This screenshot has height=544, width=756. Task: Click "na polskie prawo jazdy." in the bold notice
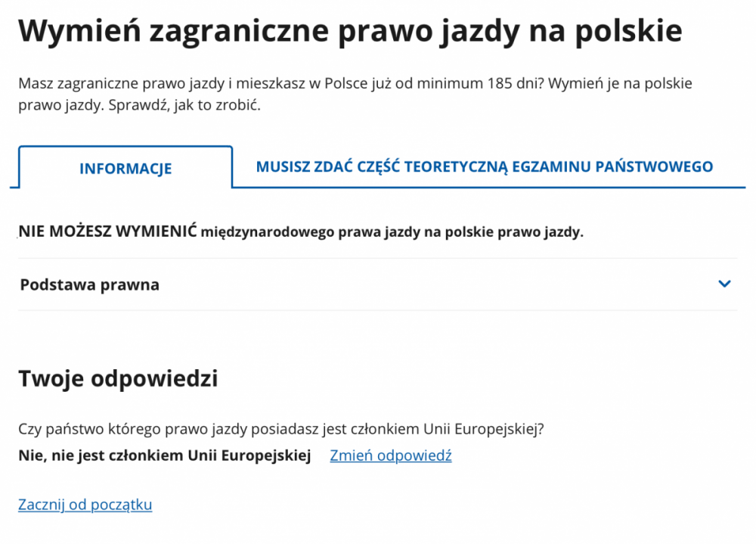pyautogui.click(x=505, y=232)
